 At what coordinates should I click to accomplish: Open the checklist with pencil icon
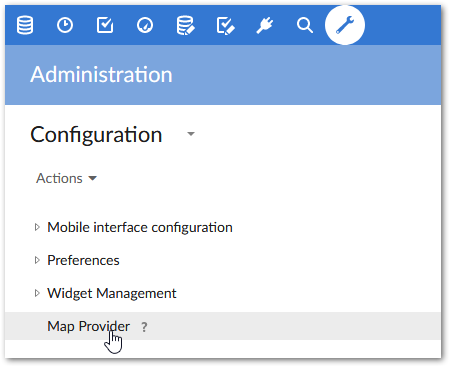point(226,26)
